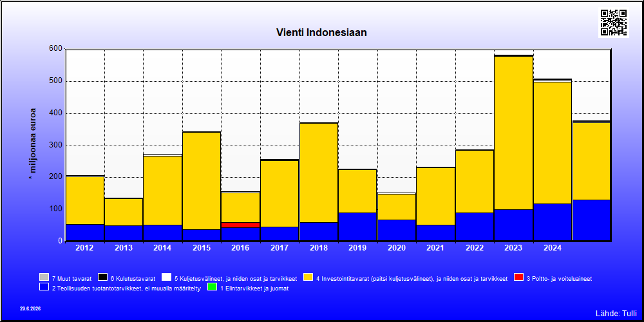This screenshot has width=644, height=322.
Task: Click the chart title Vienti Indonesiaan
Action: coord(321,32)
